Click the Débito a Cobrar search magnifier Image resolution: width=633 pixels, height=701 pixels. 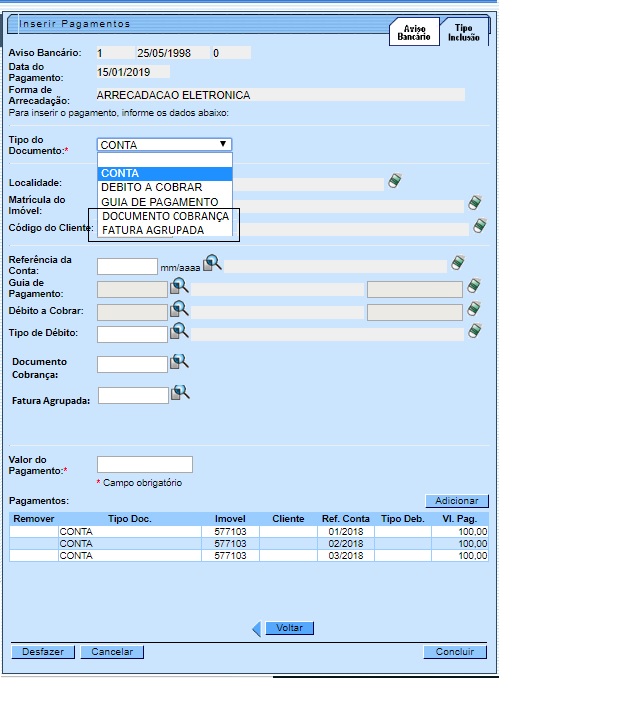click(x=179, y=310)
